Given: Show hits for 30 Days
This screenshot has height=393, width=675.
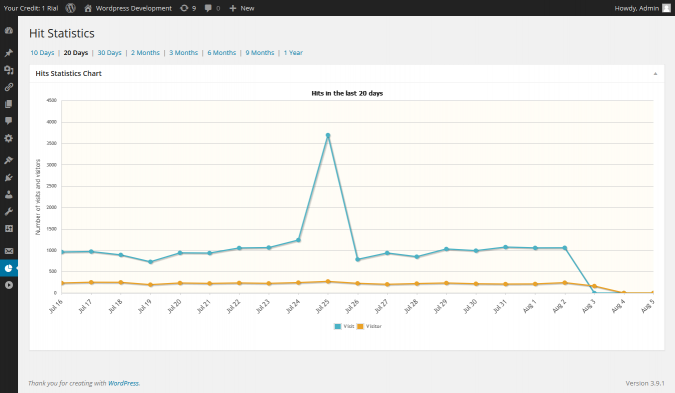Looking at the screenshot, I should coord(109,53).
